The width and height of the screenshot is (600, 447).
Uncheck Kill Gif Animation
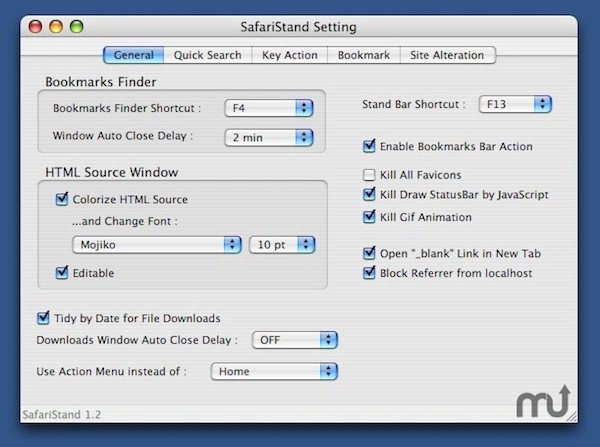tap(369, 217)
